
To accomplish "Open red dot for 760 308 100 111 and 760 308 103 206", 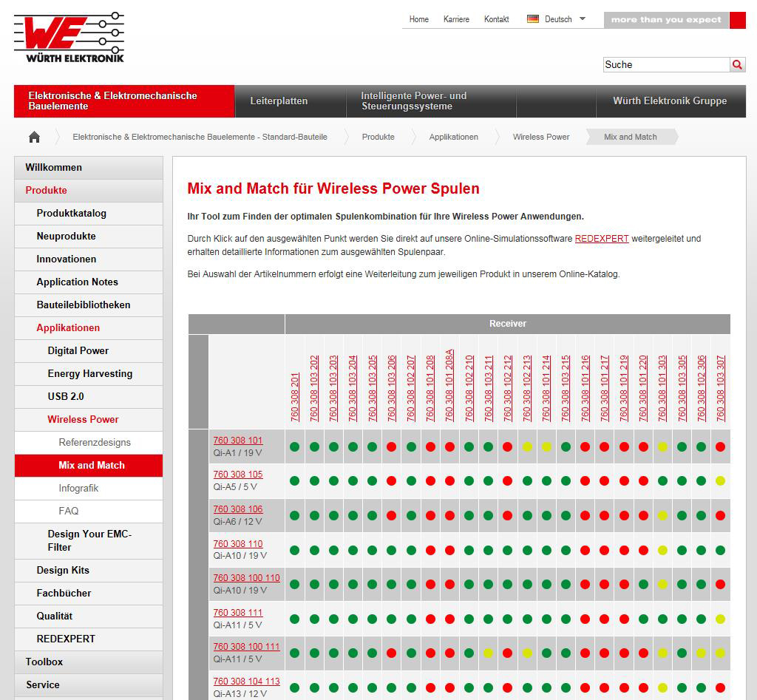I will 392,653.
